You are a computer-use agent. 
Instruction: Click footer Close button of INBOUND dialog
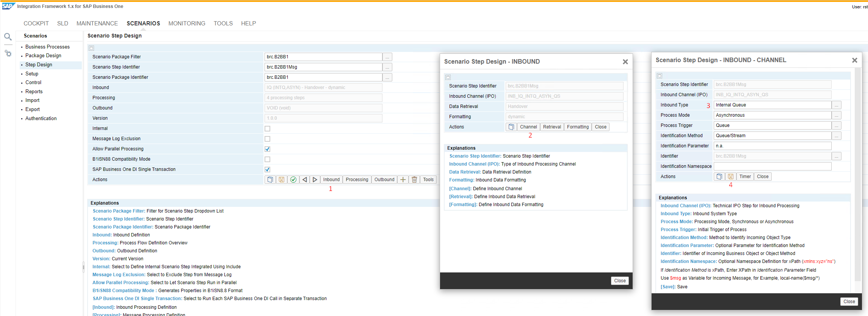pos(620,281)
